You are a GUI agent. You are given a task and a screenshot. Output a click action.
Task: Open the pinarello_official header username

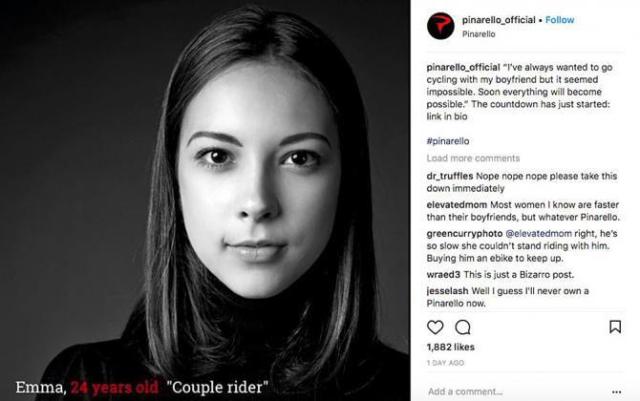(x=498, y=20)
